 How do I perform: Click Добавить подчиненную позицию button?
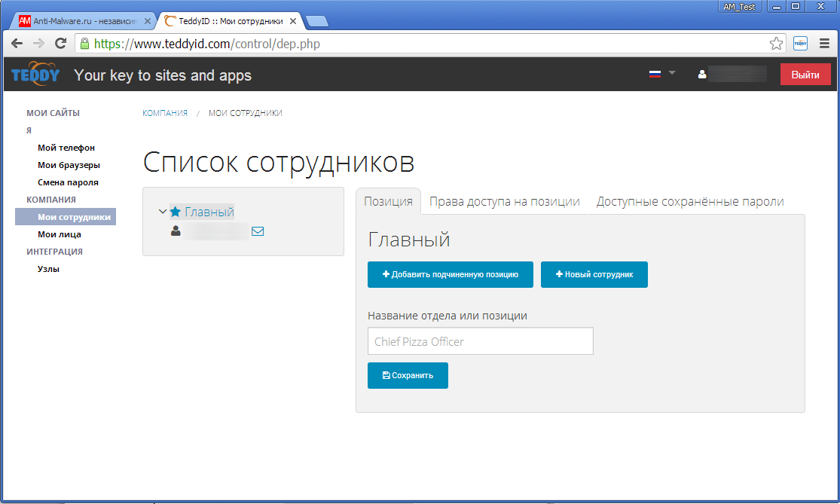(450, 274)
